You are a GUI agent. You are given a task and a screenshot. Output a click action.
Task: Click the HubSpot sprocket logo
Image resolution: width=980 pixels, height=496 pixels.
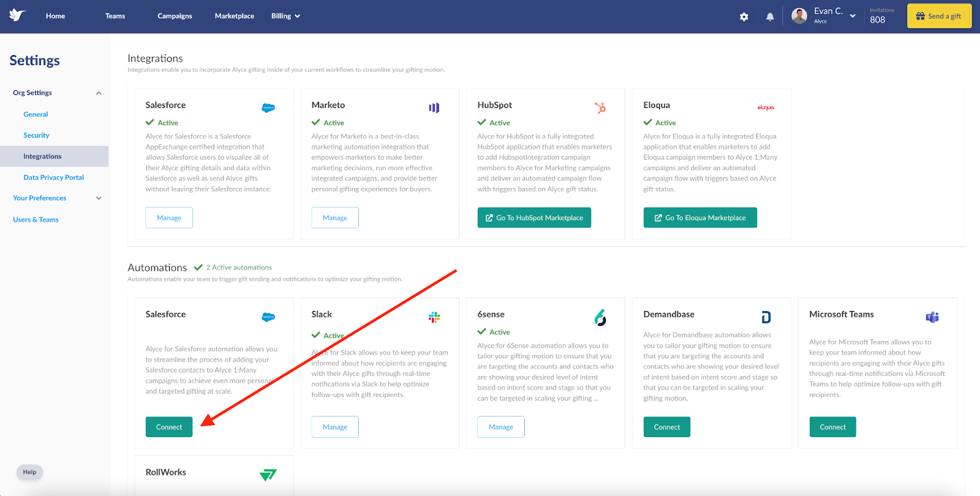600,108
